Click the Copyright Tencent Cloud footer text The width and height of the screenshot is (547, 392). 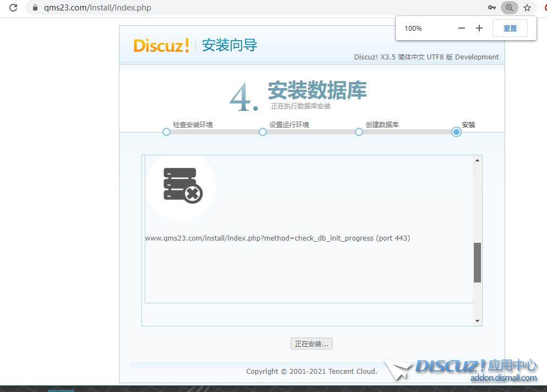pyautogui.click(x=311, y=372)
